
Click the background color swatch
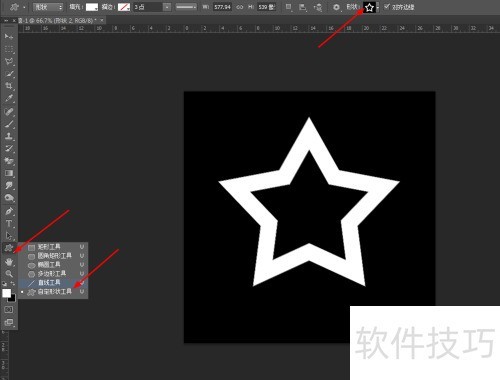click(x=13, y=298)
